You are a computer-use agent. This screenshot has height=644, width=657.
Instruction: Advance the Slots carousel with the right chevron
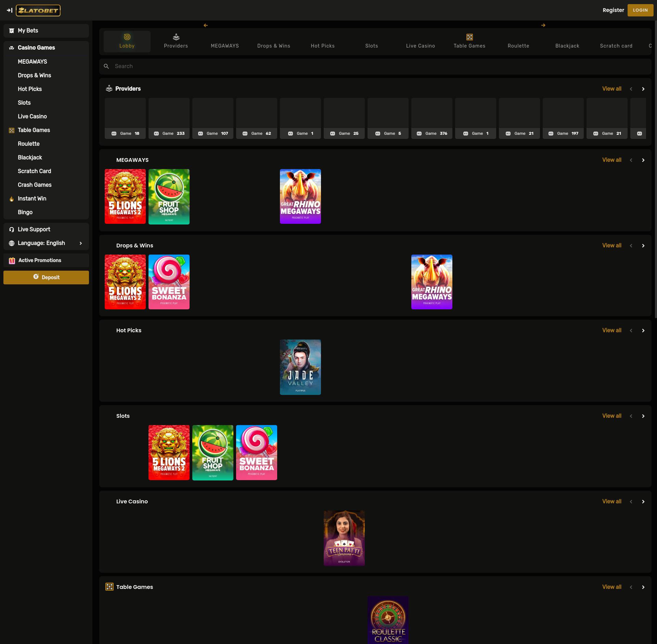point(643,416)
